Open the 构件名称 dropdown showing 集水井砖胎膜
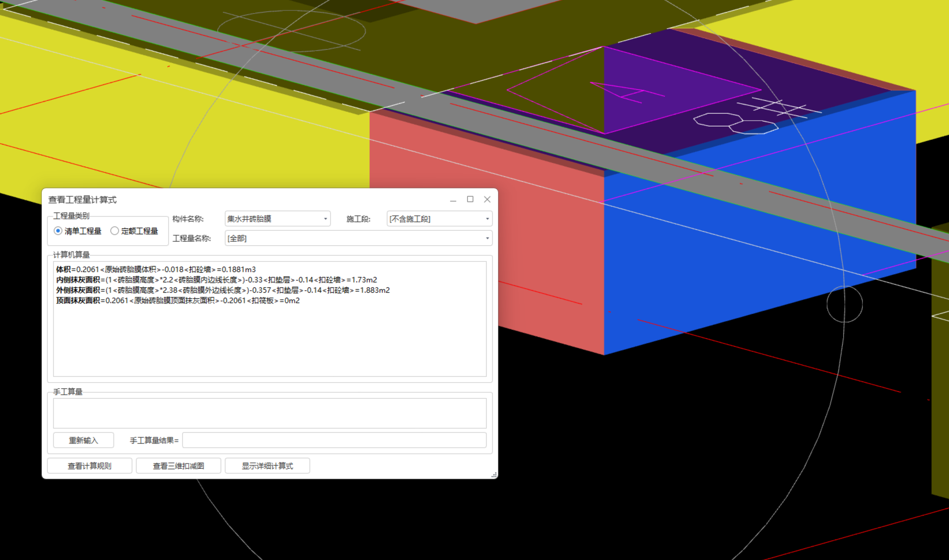This screenshot has height=560, width=949. coord(278,219)
